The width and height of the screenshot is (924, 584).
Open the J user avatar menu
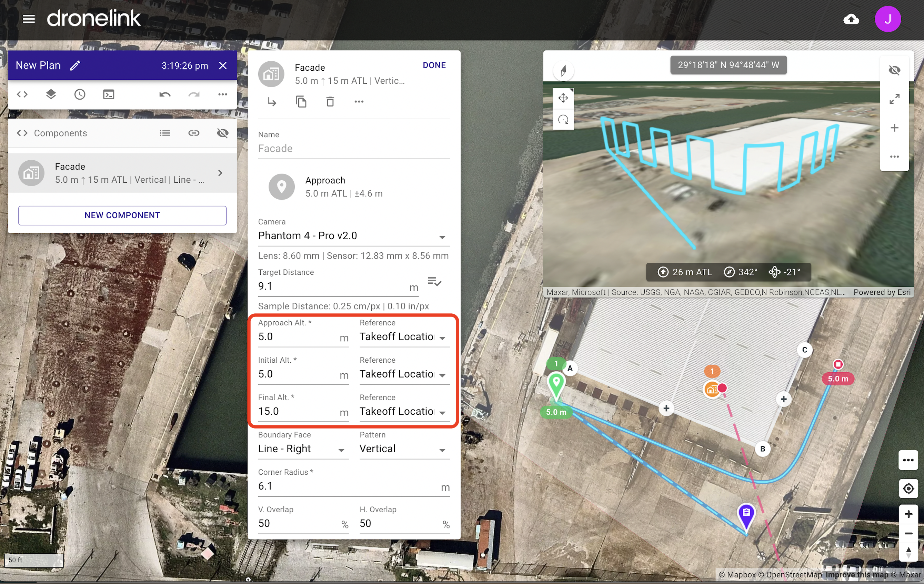887,19
